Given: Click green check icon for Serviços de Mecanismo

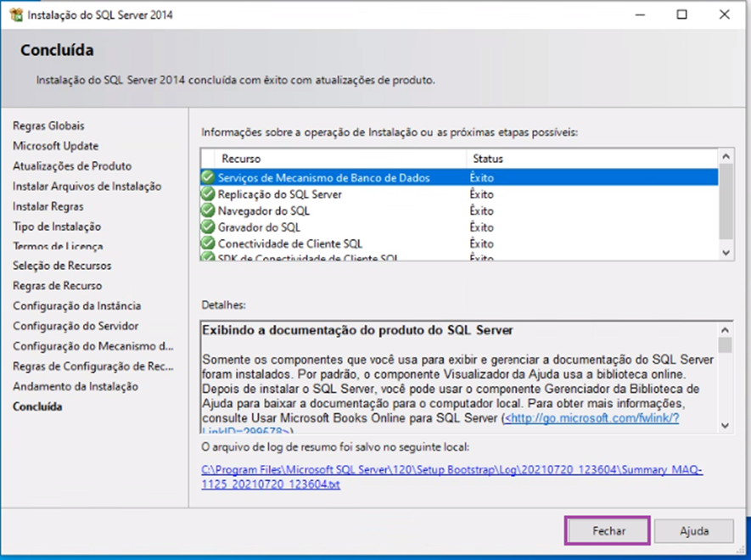Looking at the screenshot, I should coord(208,177).
